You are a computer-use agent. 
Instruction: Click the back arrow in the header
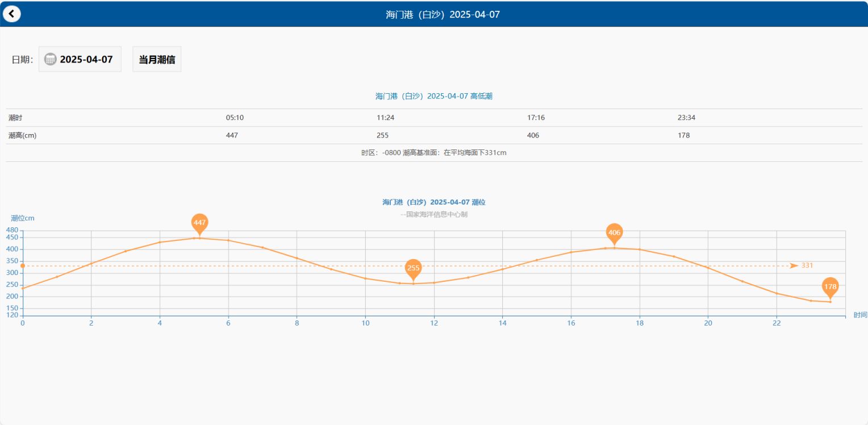pyautogui.click(x=11, y=14)
